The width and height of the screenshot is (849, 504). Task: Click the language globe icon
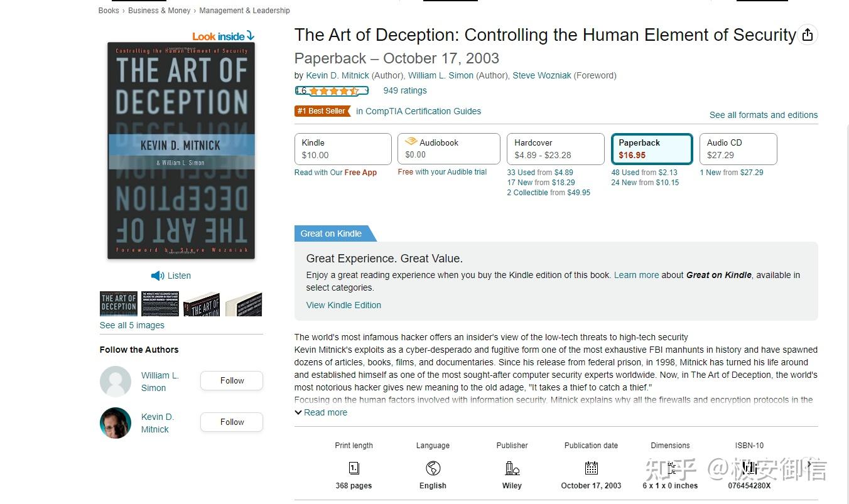click(433, 468)
